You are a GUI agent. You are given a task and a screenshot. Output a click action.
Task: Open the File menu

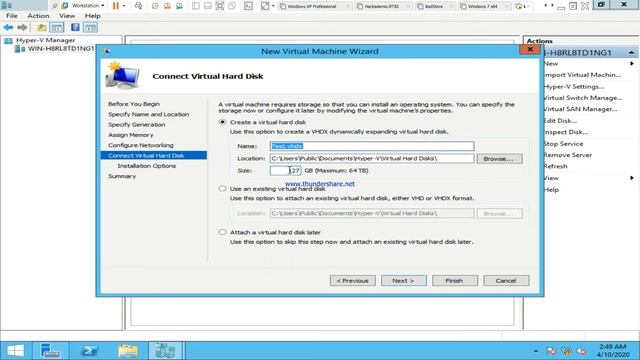(x=12, y=16)
